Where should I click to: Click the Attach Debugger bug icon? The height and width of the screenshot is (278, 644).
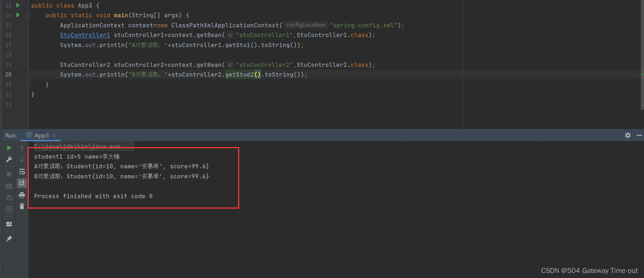pos(9,197)
